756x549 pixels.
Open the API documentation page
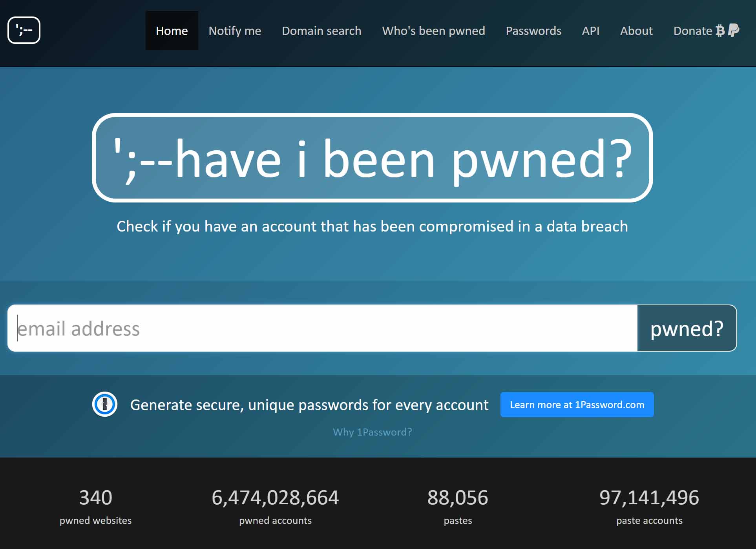(590, 30)
